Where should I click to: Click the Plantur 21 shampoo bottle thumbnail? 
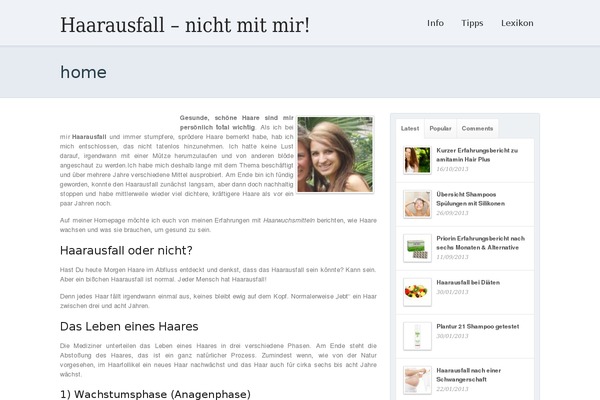coord(417,336)
